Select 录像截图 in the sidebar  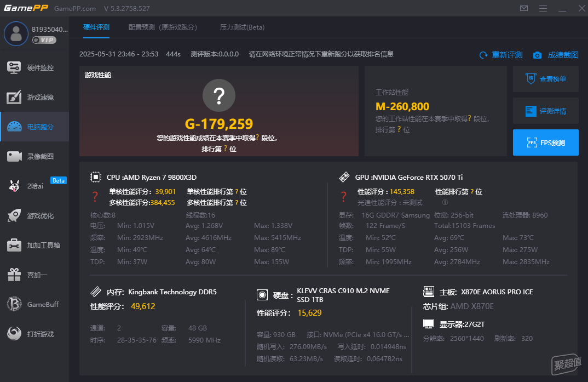[34, 157]
